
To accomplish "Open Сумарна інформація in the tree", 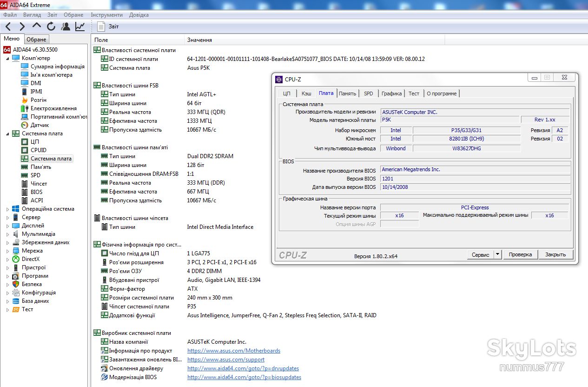I will click(57, 67).
